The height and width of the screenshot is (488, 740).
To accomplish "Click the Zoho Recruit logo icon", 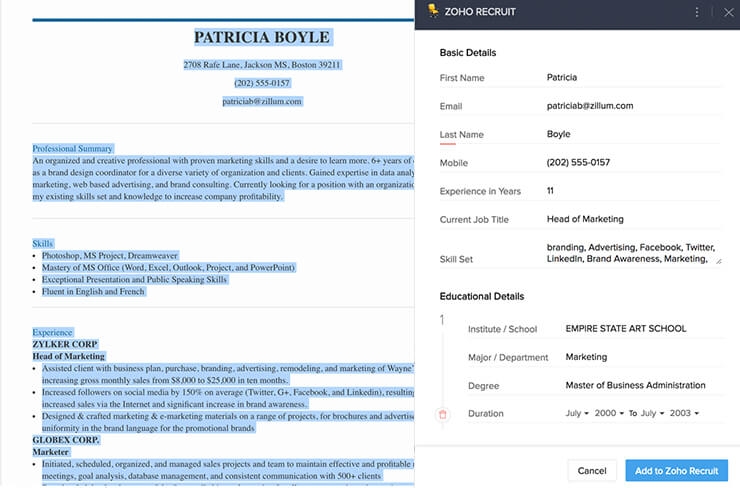I will point(433,10).
